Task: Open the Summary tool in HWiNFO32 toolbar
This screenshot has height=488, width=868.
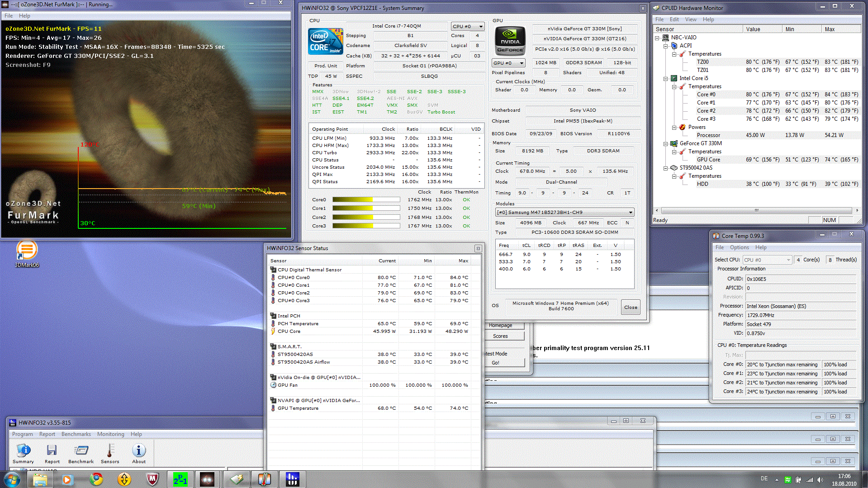Action: (23, 454)
